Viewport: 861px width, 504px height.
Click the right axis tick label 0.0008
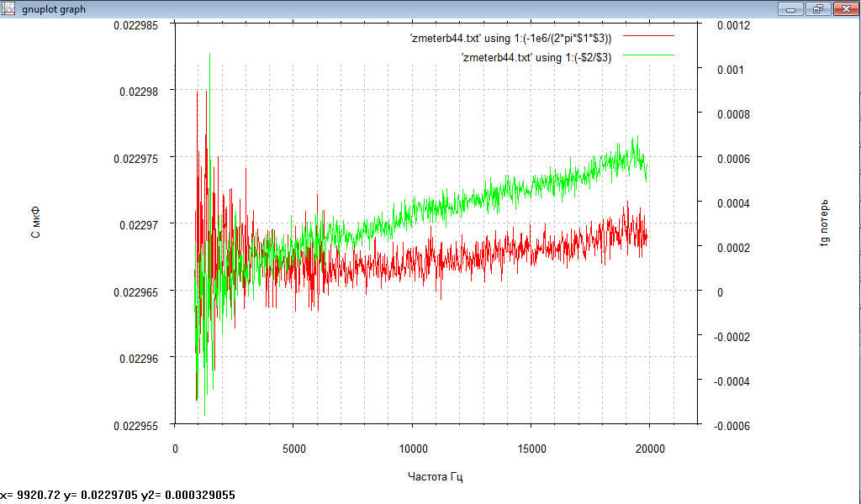tap(733, 114)
